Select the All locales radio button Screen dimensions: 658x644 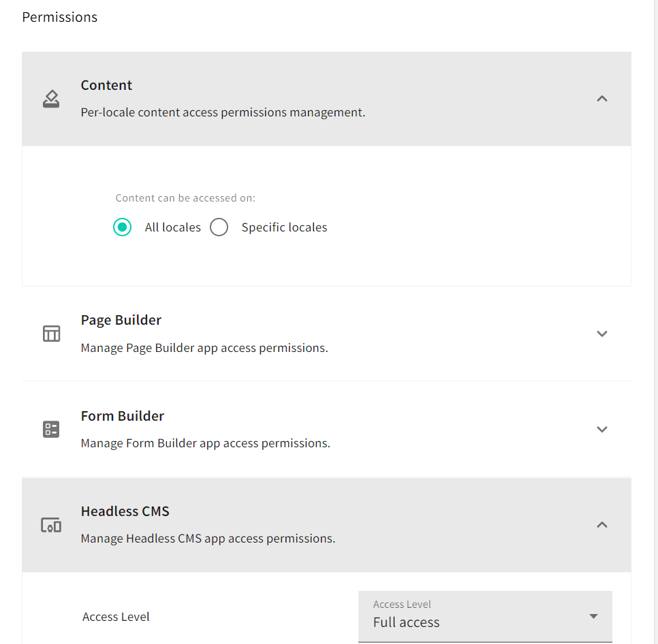(123, 227)
